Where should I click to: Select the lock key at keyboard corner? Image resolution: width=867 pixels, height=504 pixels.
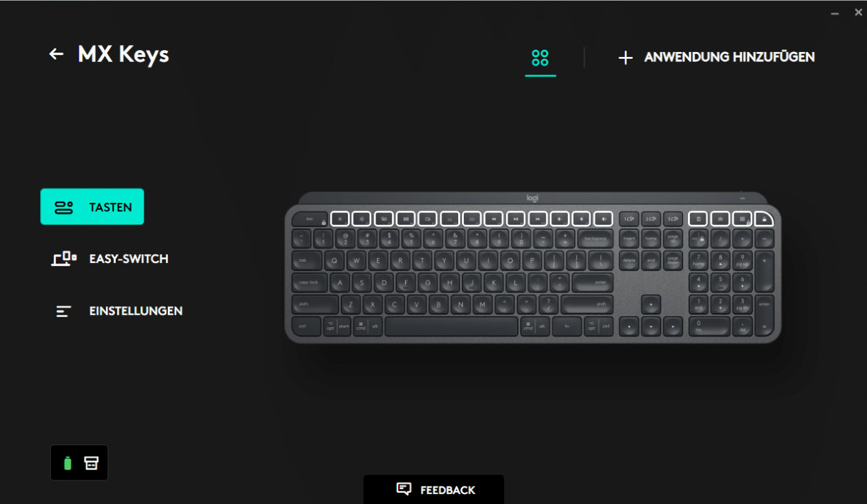[x=764, y=219]
